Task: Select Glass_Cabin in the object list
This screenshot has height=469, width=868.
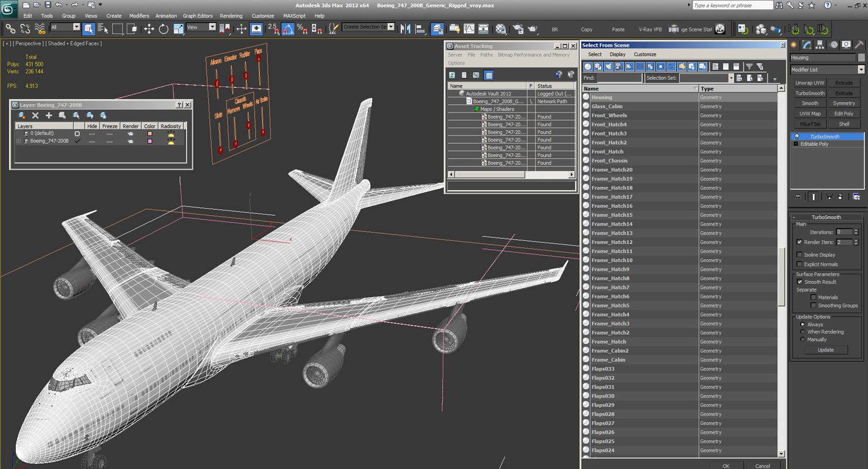Action: (607, 107)
